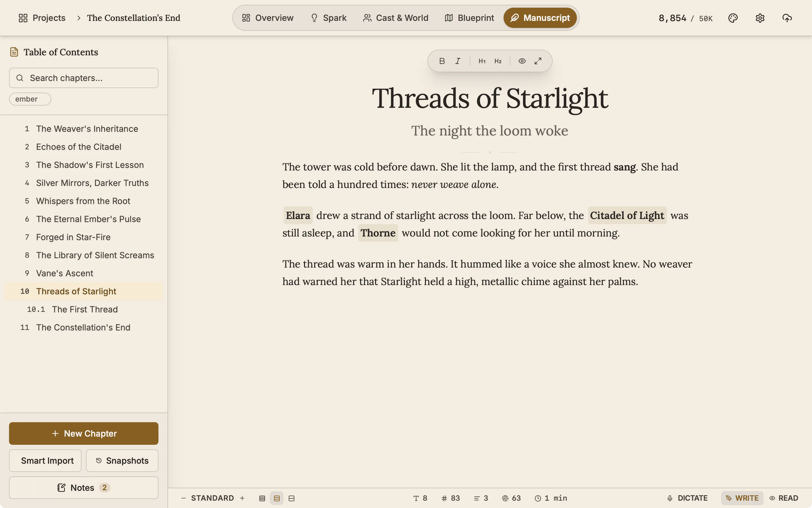This screenshot has width=812, height=508.
Task: Click the cloud upload icon
Action: coord(787,18)
